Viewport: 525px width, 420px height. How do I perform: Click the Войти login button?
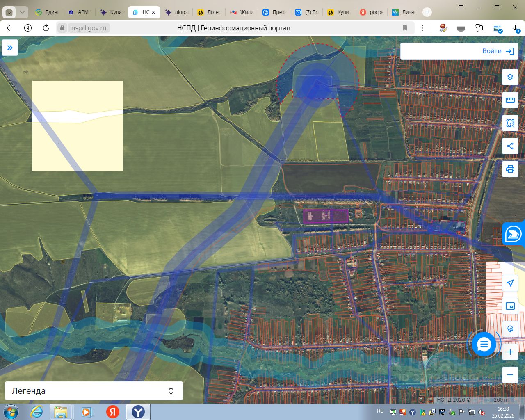(x=498, y=51)
